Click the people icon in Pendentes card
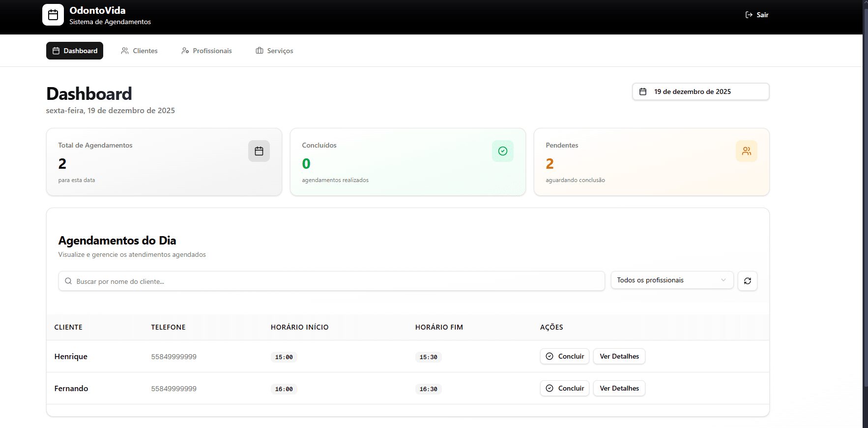This screenshot has width=868, height=428. click(x=747, y=151)
